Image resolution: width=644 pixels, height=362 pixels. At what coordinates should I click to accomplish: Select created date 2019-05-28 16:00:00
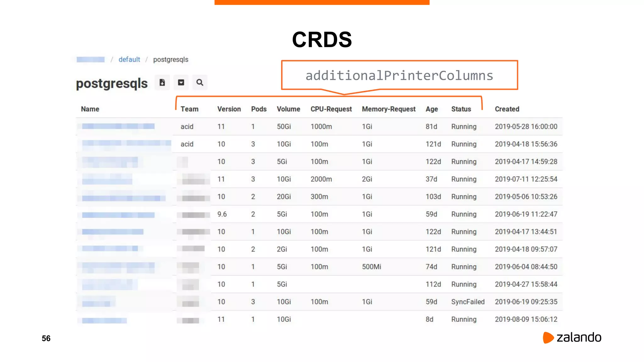[526, 127]
